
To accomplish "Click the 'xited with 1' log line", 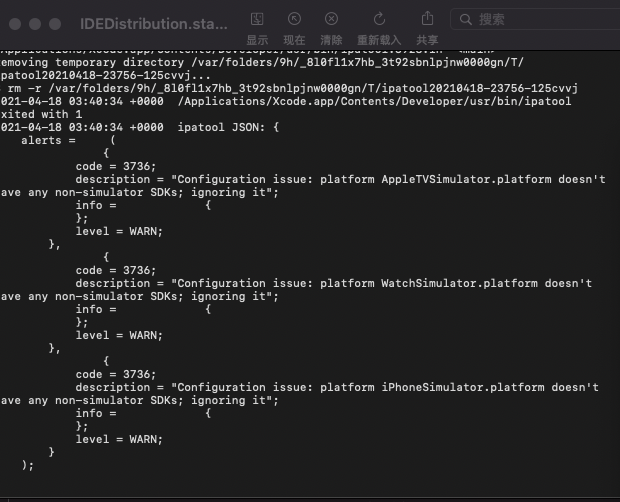I will pos(42,114).
